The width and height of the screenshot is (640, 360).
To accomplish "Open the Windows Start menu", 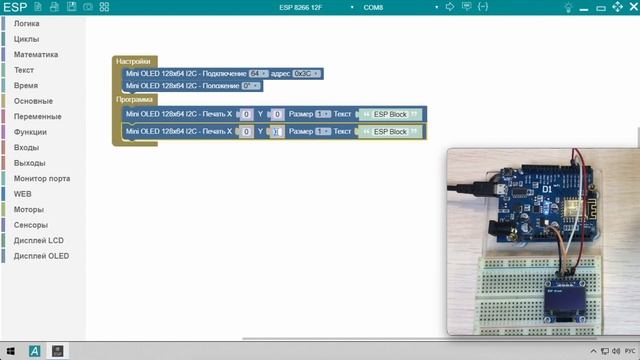I will pyautogui.click(x=11, y=351).
